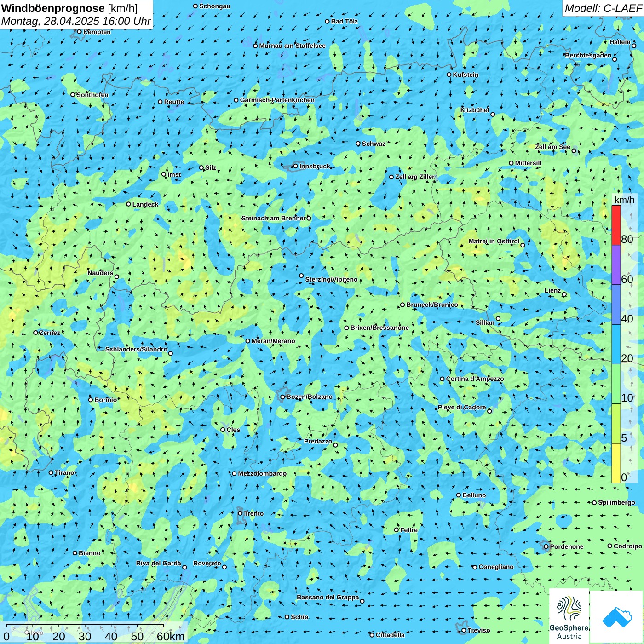Click the Pordenone city marker
644x644 pixels.
[x=546, y=546]
